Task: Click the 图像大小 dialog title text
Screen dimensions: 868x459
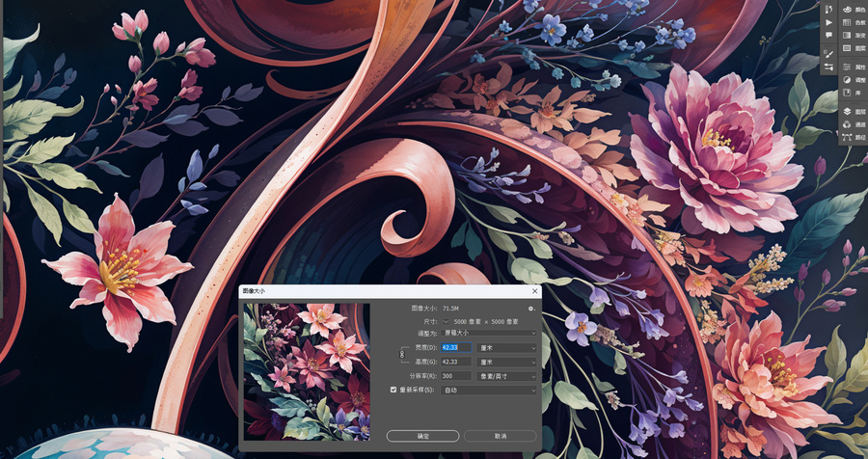Action: [x=254, y=291]
